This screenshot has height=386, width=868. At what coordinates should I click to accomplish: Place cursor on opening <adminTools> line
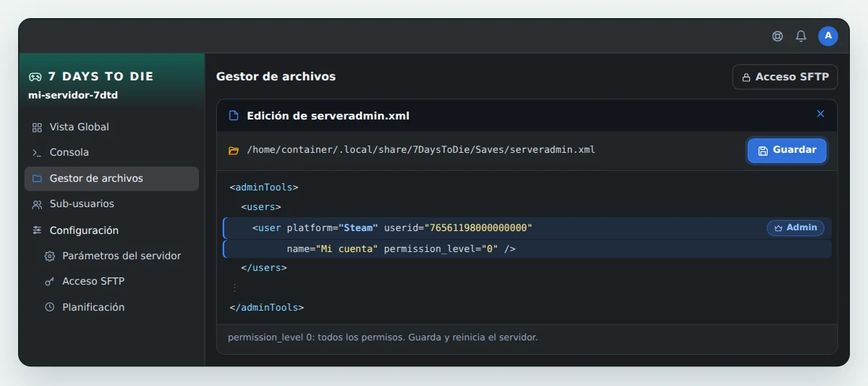pyautogui.click(x=264, y=188)
